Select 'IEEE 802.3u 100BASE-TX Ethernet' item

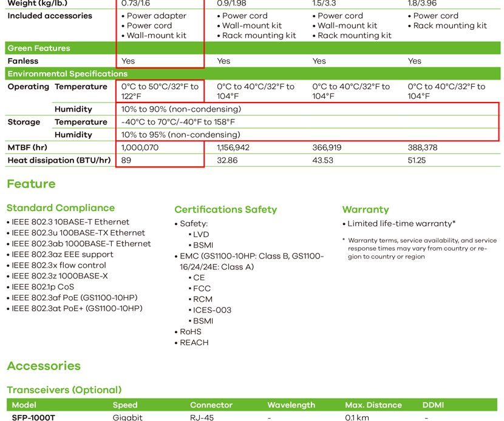[x=78, y=233]
